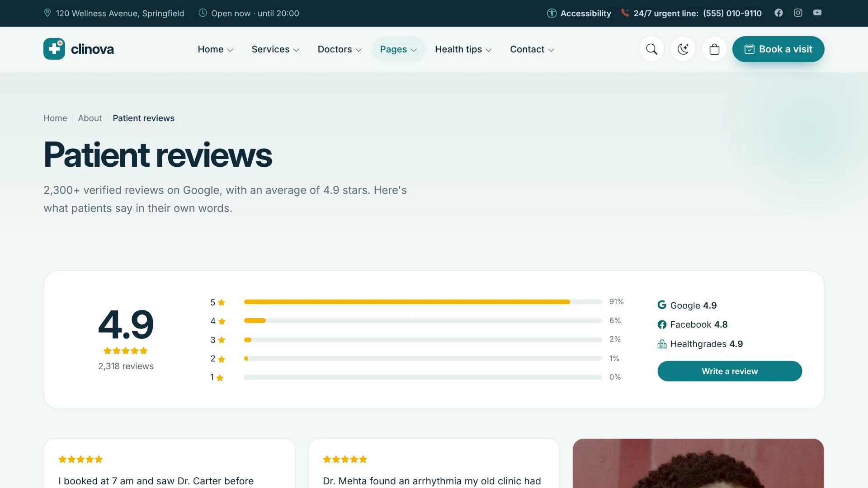
Task: Click the clock icon beside Open now
Action: click(x=203, y=13)
